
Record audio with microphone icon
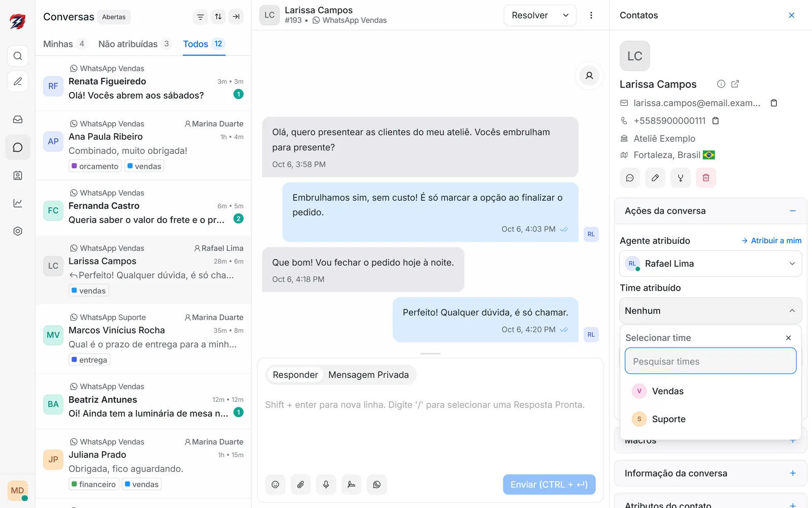[326, 485]
